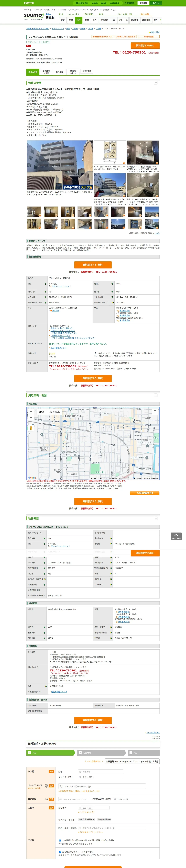Open 住友不動産ステップ company guide link
The image size is (186, 868).
coord(58,348)
